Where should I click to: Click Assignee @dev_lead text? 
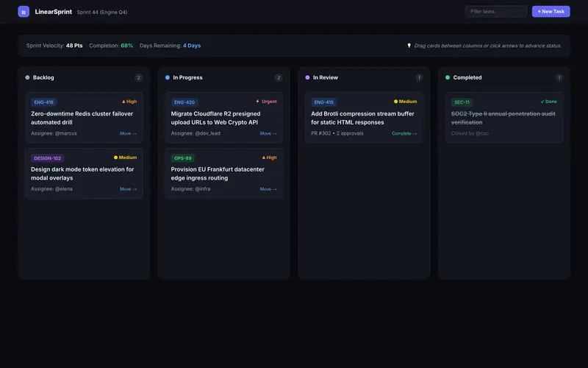click(x=196, y=133)
